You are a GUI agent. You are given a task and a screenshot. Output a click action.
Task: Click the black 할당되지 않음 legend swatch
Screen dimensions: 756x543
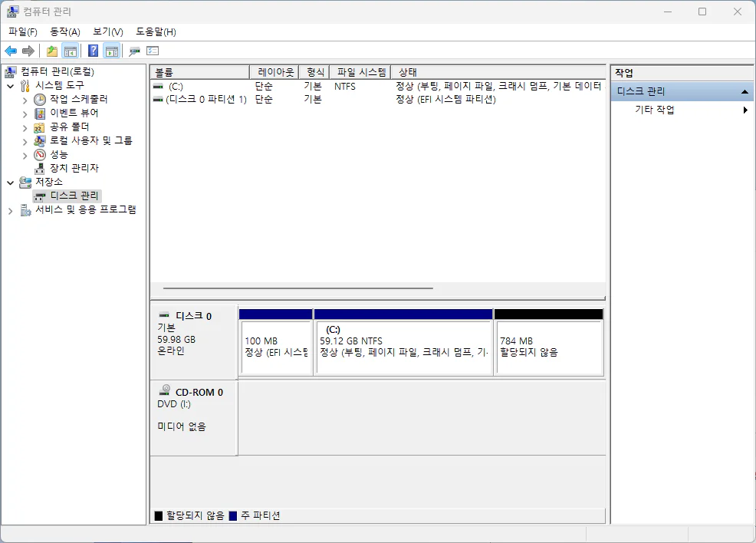coord(159,516)
